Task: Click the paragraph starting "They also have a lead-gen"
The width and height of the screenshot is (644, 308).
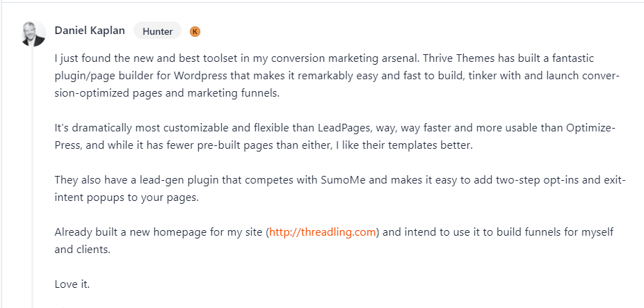Action: pyautogui.click(x=340, y=189)
